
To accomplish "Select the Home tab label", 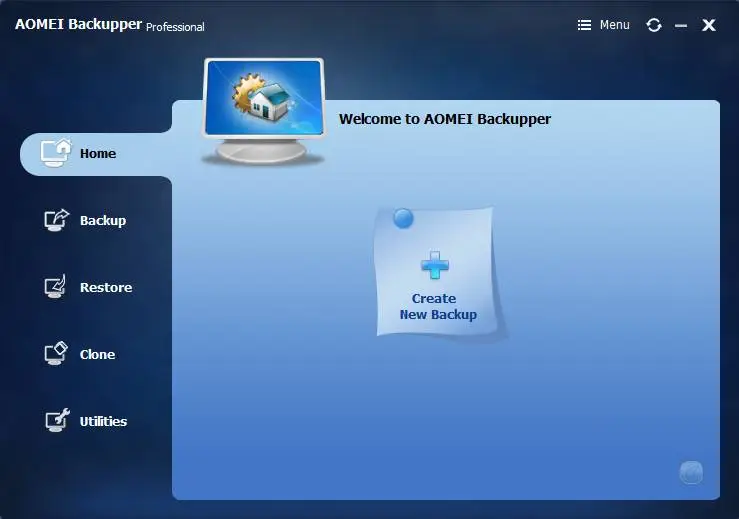I will point(98,153).
